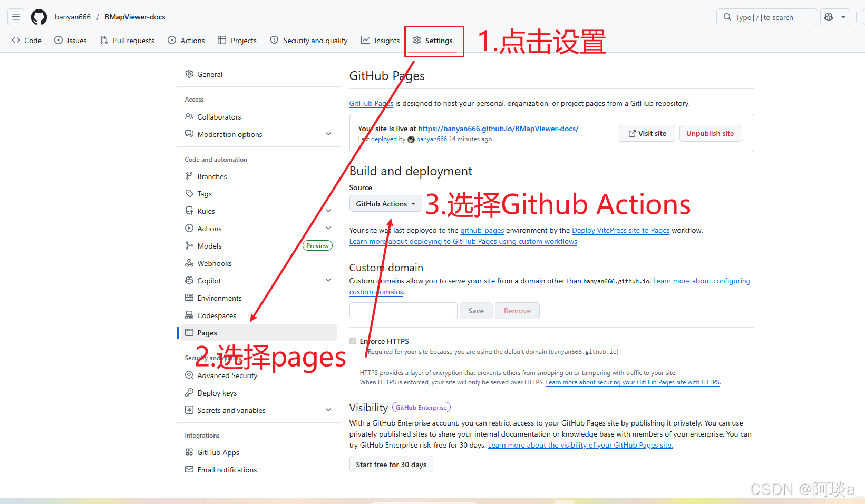Viewport: 865px width, 504px height.
Task: Click Visit site button
Action: click(647, 133)
